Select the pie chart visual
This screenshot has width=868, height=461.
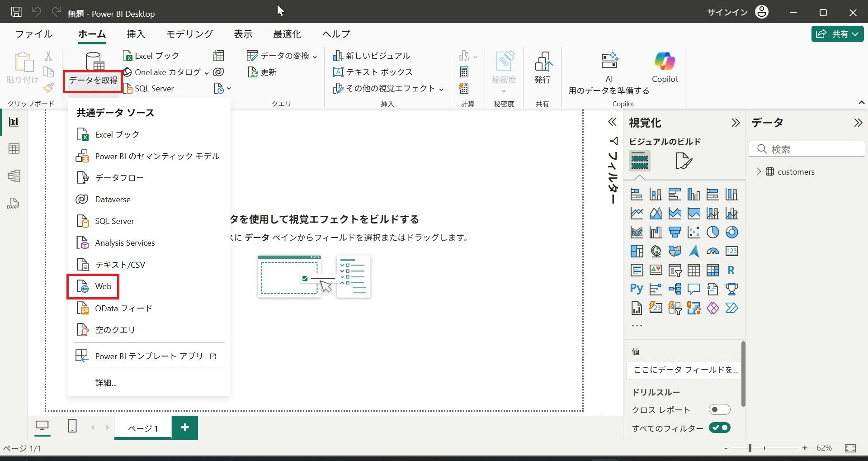[x=712, y=232]
